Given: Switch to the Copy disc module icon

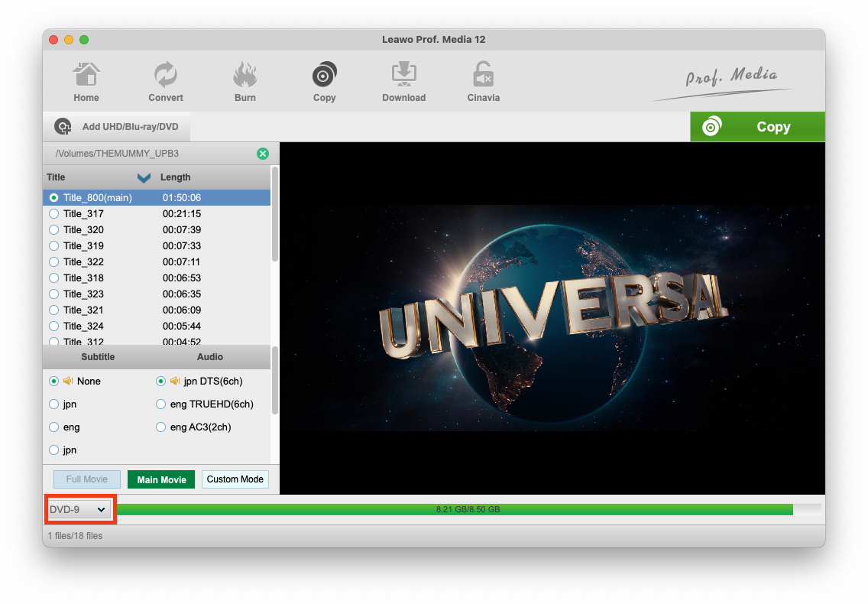Looking at the screenshot, I should 325,75.
